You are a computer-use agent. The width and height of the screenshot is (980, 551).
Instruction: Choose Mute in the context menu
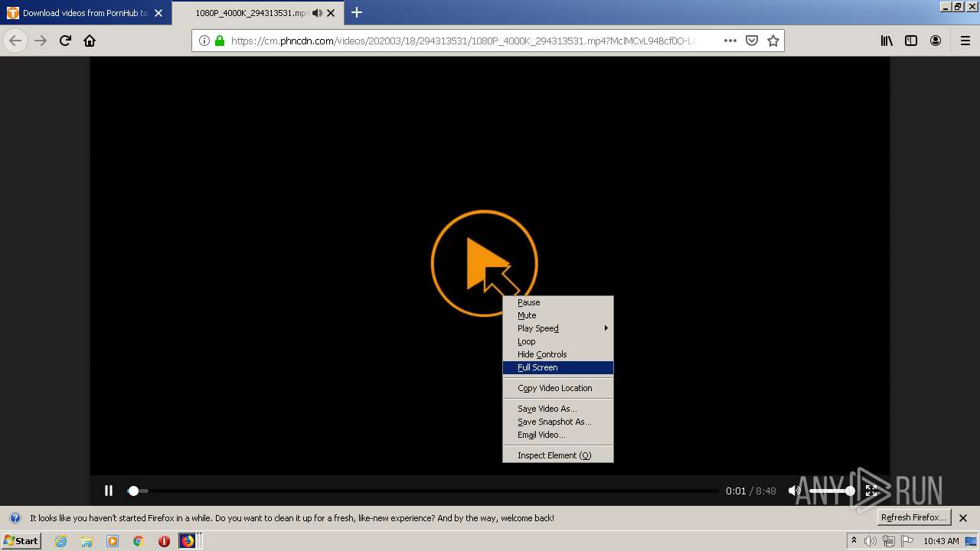(x=557, y=315)
